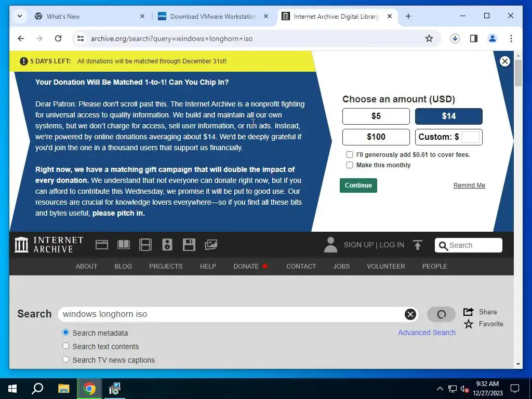Open the Advanced Search link
The height and width of the screenshot is (399, 532).
427,332
